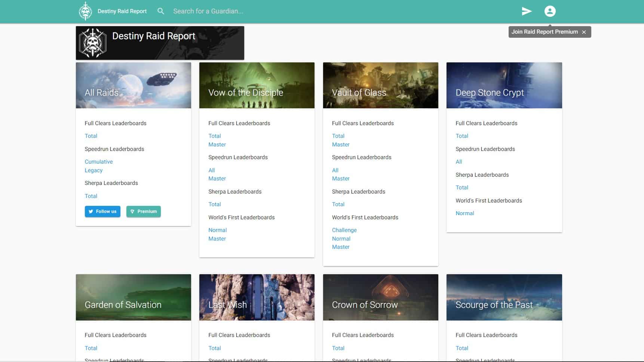The image size is (644, 362).
Task: Open Vow of the Disciple Speedrun All
Action: click(x=212, y=170)
